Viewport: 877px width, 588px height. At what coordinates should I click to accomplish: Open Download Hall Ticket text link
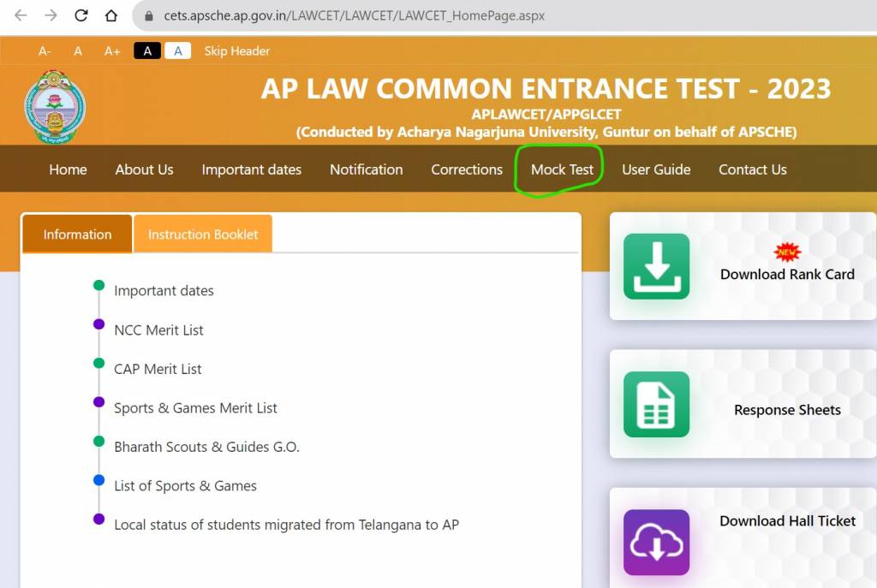coord(788,521)
